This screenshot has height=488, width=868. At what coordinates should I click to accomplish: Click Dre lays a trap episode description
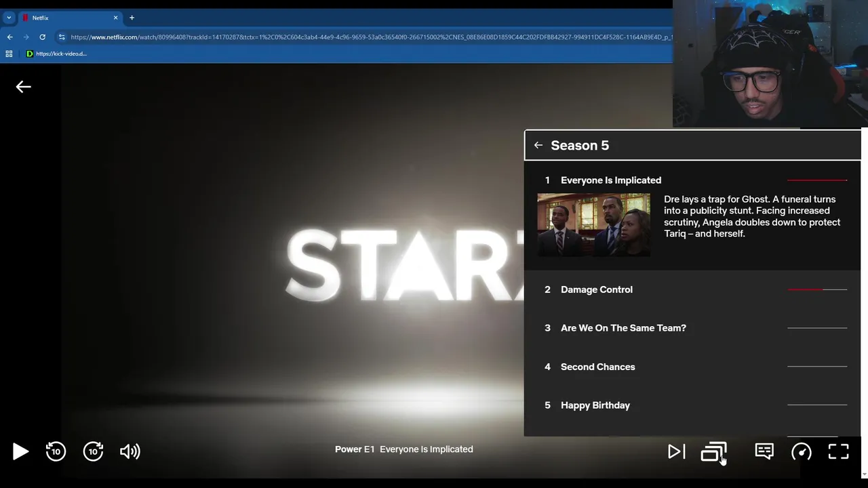tap(752, 216)
